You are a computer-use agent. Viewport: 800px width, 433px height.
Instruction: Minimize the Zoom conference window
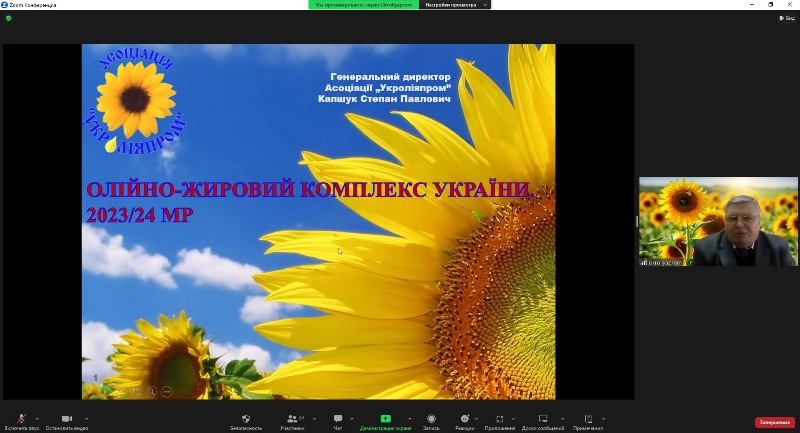coord(752,5)
